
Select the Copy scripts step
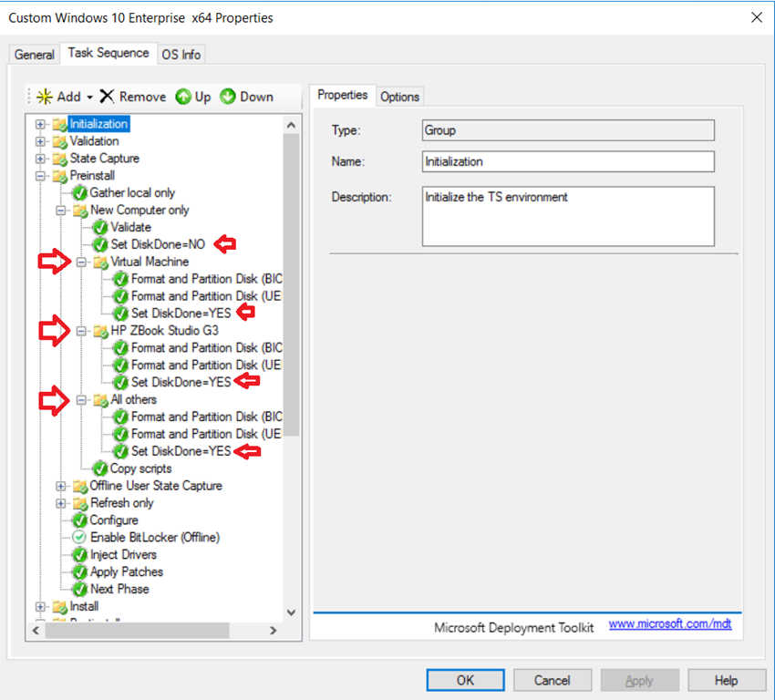coord(140,468)
